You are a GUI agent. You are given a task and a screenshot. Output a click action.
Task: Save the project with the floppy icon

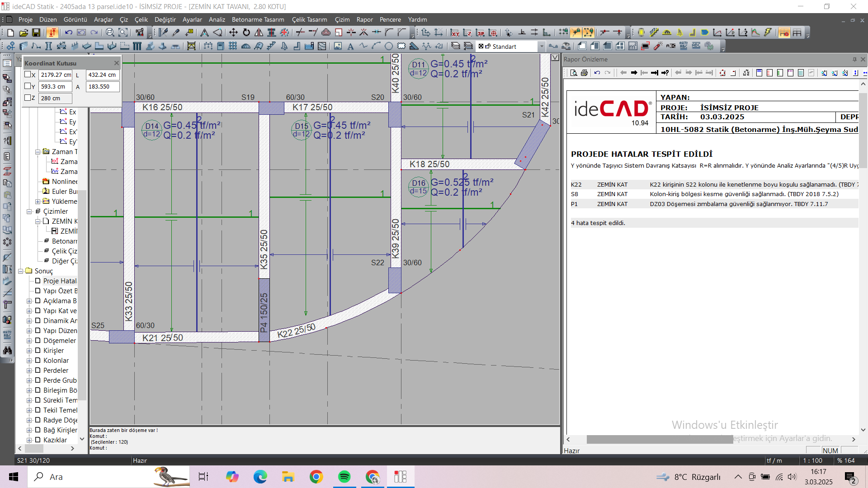click(x=36, y=33)
